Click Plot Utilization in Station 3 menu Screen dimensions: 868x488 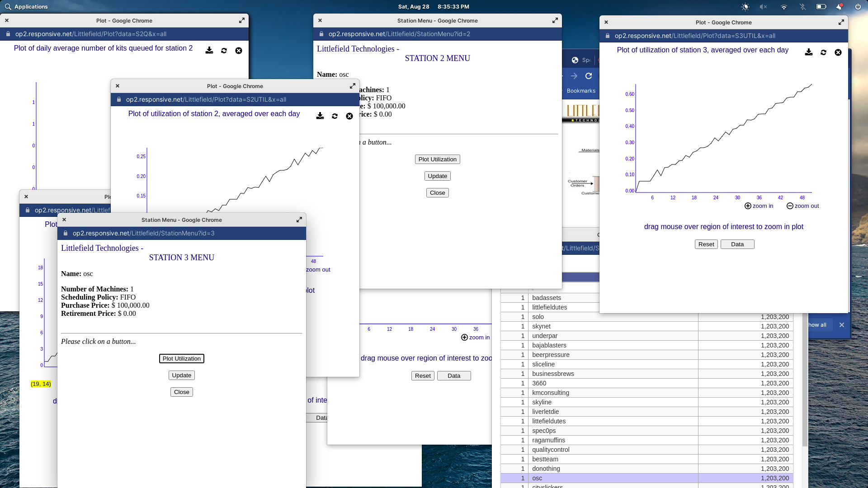(181, 359)
